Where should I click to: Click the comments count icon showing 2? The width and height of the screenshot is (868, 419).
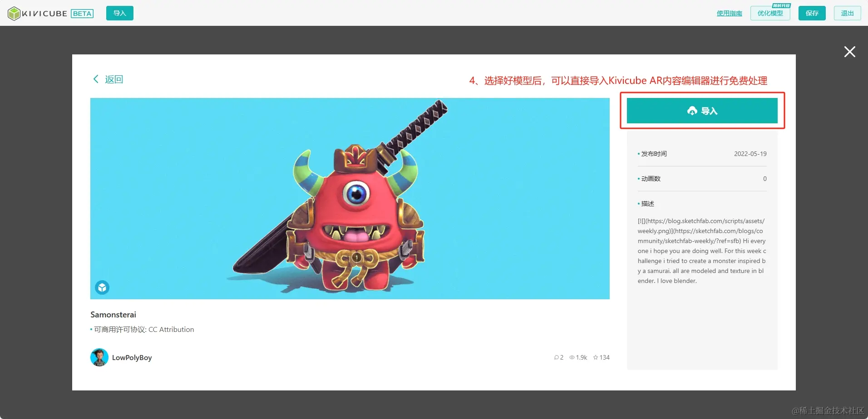(557, 357)
